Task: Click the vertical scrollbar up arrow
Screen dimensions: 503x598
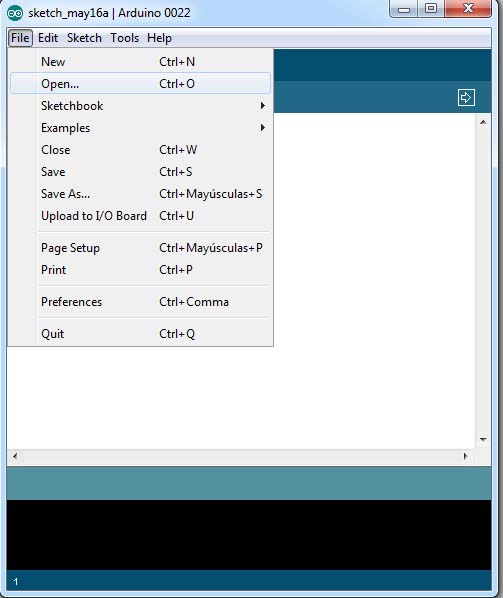Action: [x=483, y=122]
